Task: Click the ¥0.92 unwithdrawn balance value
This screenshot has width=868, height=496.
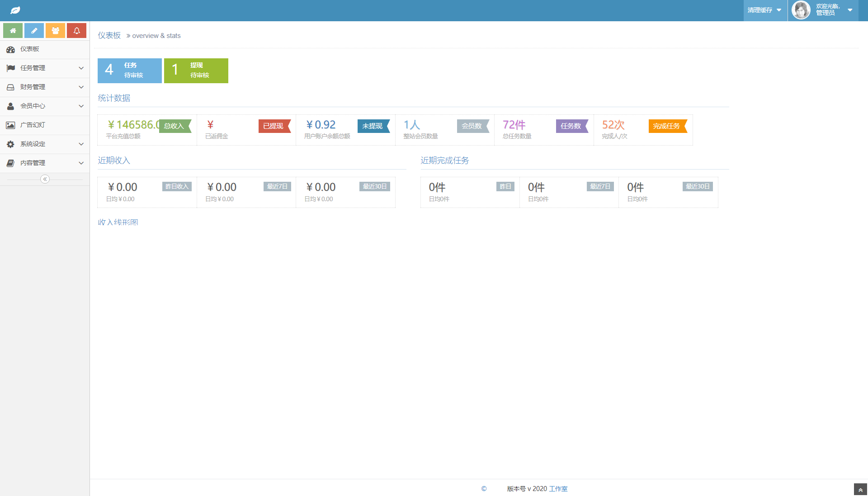Action: [x=321, y=125]
